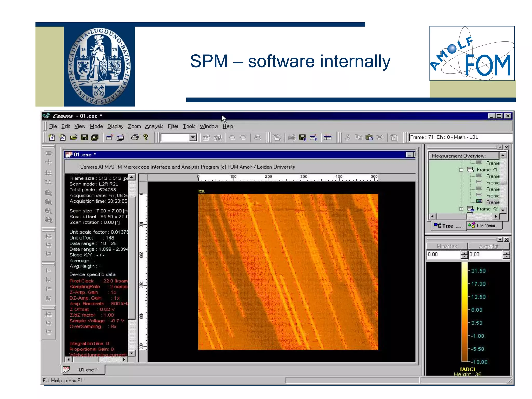Expand the Frame 72 tree node
The width and height of the screenshot is (532, 399).
coord(461,209)
